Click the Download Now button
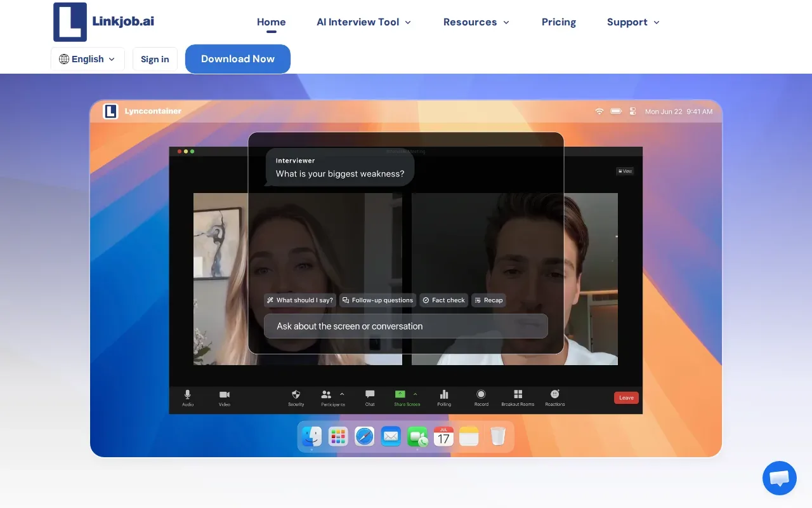The height and width of the screenshot is (508, 812). [x=238, y=59]
